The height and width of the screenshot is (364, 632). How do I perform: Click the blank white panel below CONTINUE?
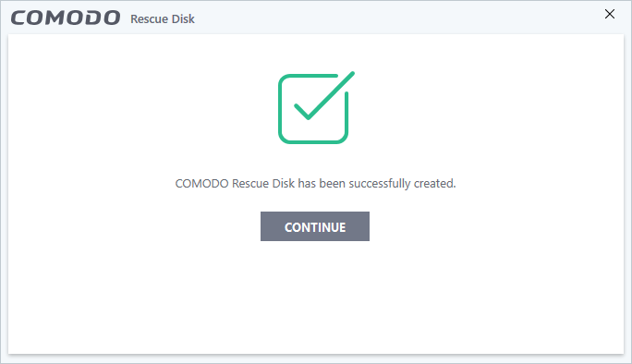(315, 298)
